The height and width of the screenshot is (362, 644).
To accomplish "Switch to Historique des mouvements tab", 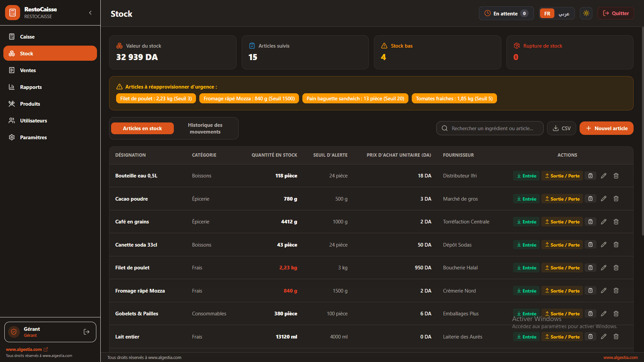I will click(x=205, y=128).
